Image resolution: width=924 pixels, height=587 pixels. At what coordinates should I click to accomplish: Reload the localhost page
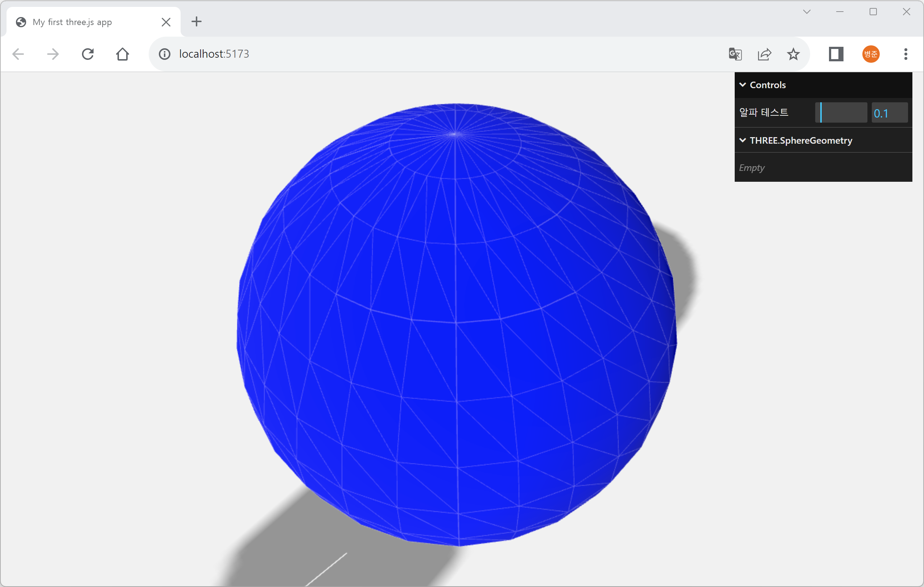pos(88,54)
